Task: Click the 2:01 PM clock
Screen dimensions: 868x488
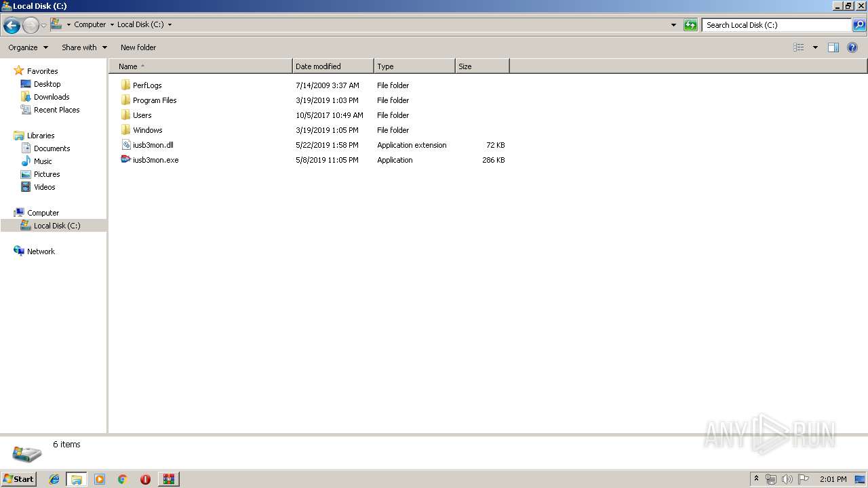Action: coord(833,479)
